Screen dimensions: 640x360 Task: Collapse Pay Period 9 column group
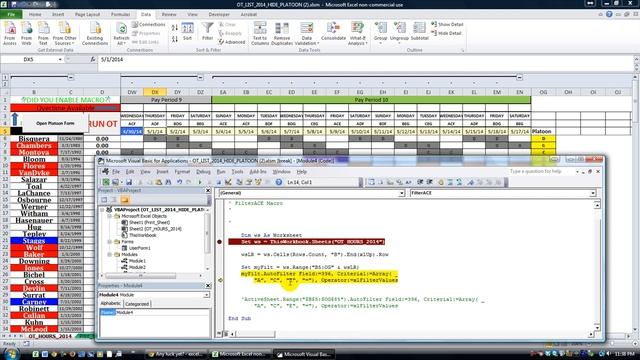coord(200,77)
